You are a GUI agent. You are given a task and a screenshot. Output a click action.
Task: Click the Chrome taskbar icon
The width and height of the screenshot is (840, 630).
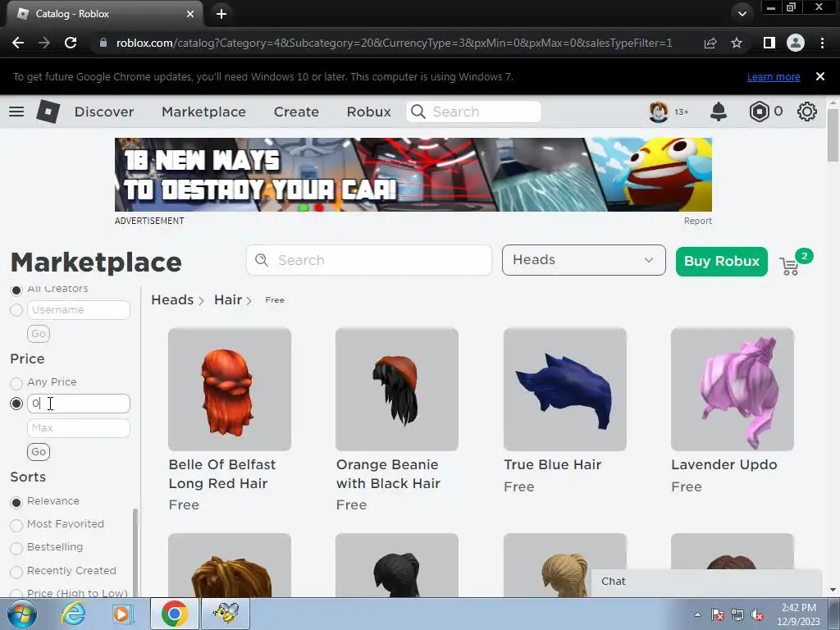click(174, 614)
